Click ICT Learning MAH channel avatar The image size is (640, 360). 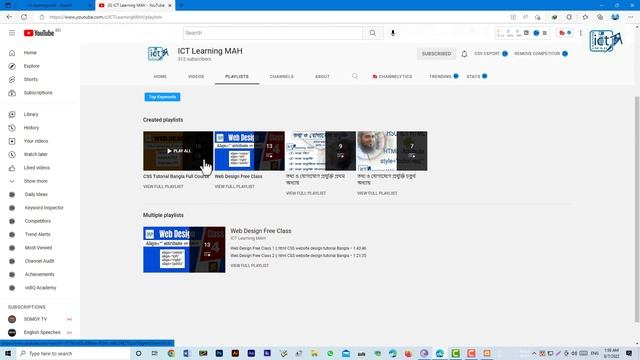pyautogui.click(x=158, y=54)
